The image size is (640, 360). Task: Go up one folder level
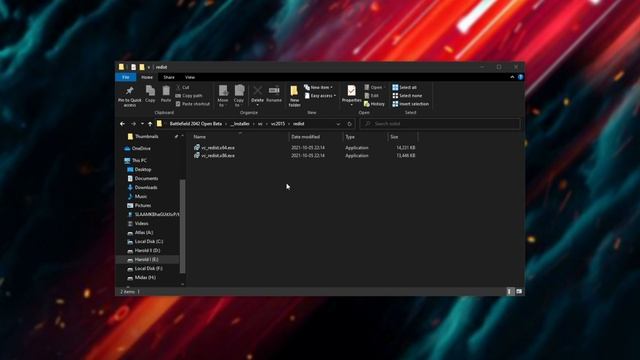150,124
